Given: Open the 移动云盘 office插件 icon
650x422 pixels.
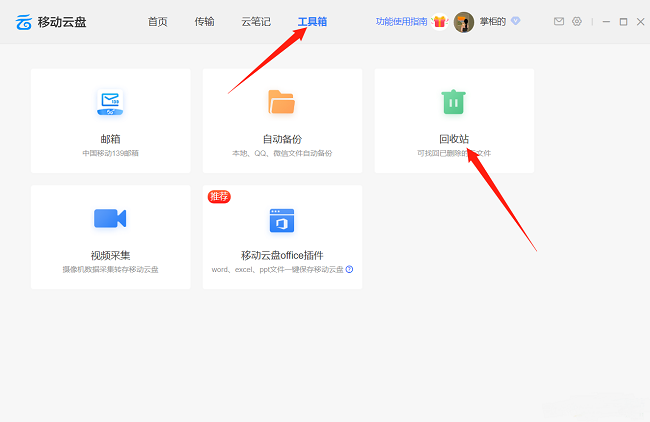Looking at the screenshot, I should click(282, 220).
